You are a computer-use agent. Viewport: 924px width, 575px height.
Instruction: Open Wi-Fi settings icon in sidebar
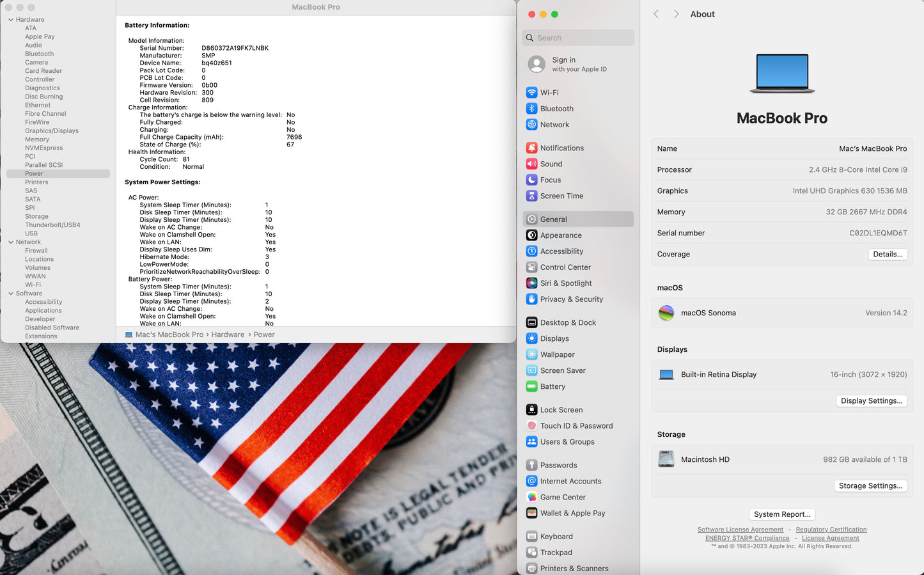pyautogui.click(x=531, y=93)
